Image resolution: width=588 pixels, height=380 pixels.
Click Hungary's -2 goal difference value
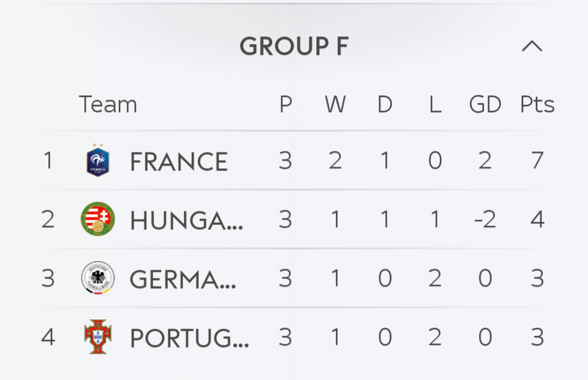tap(485, 219)
